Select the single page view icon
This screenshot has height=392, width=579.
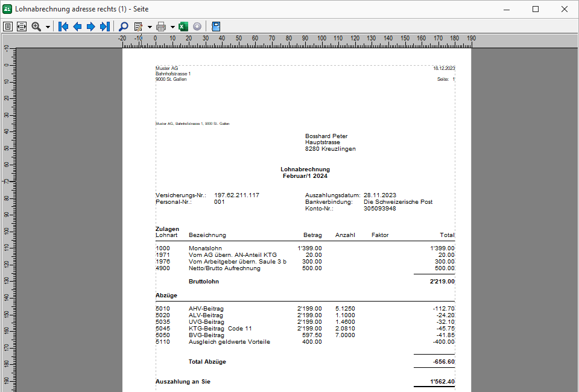(x=8, y=26)
